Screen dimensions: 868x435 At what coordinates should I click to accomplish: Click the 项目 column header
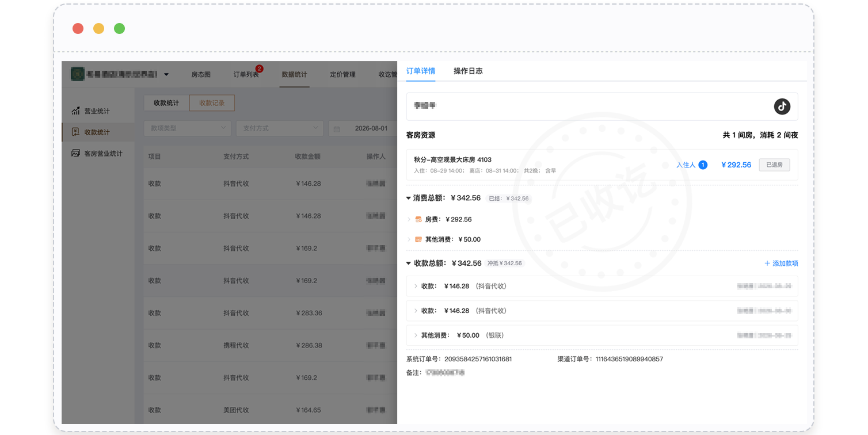pos(154,157)
